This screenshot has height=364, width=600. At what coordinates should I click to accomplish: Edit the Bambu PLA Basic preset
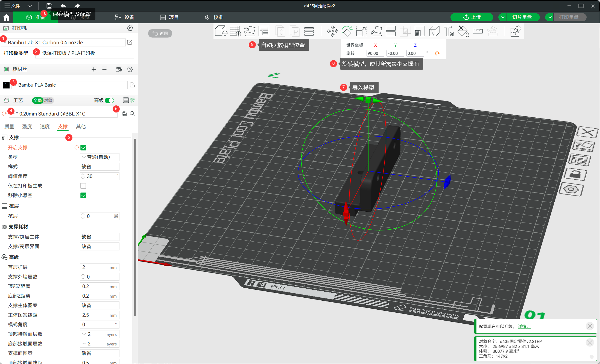(x=132, y=85)
